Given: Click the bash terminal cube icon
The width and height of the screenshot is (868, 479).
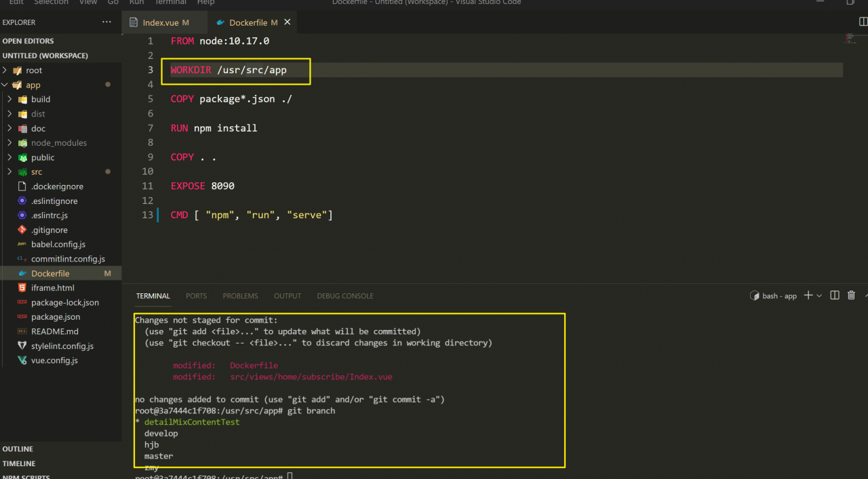Looking at the screenshot, I should 754,295.
